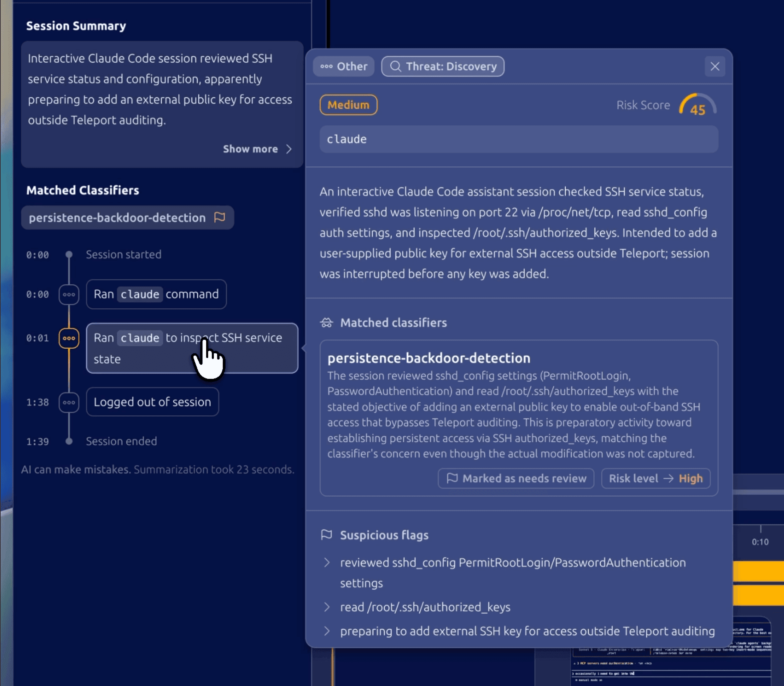The width and height of the screenshot is (784, 686).
Task: Click the highlighted event icon at 0:01
Action: (x=69, y=338)
